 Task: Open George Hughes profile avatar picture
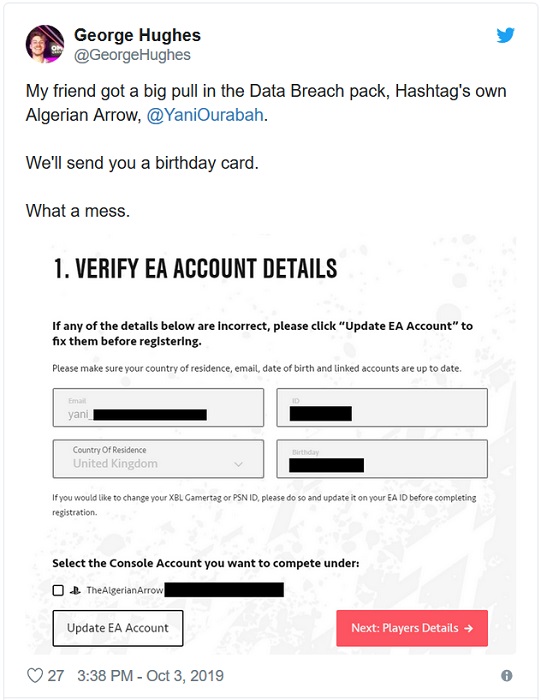[x=45, y=44]
